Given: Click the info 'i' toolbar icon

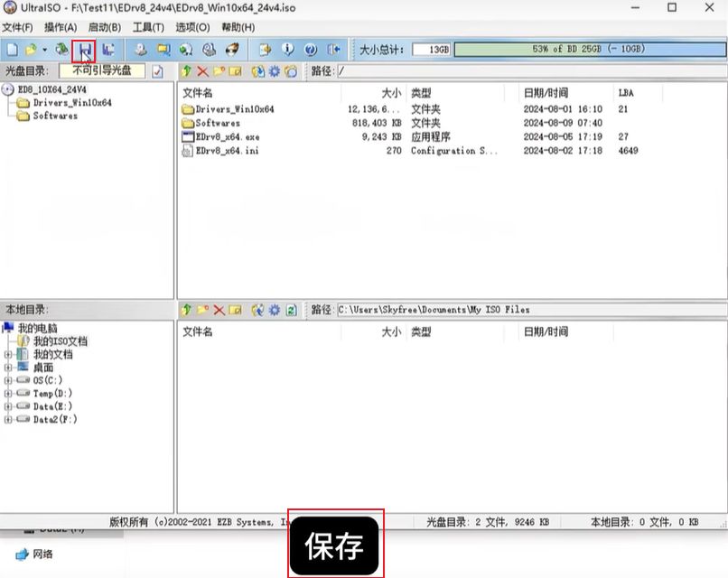Looking at the screenshot, I should (288, 50).
